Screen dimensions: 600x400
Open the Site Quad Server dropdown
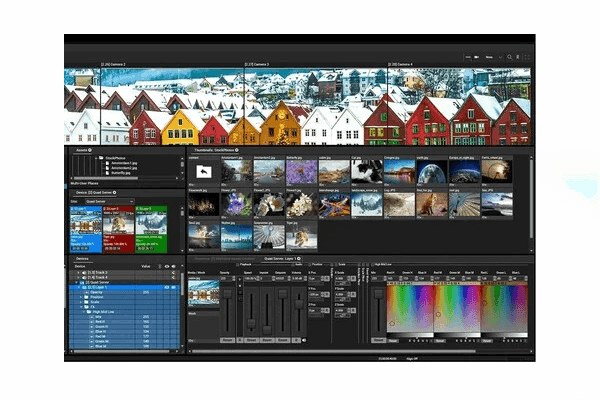109,201
